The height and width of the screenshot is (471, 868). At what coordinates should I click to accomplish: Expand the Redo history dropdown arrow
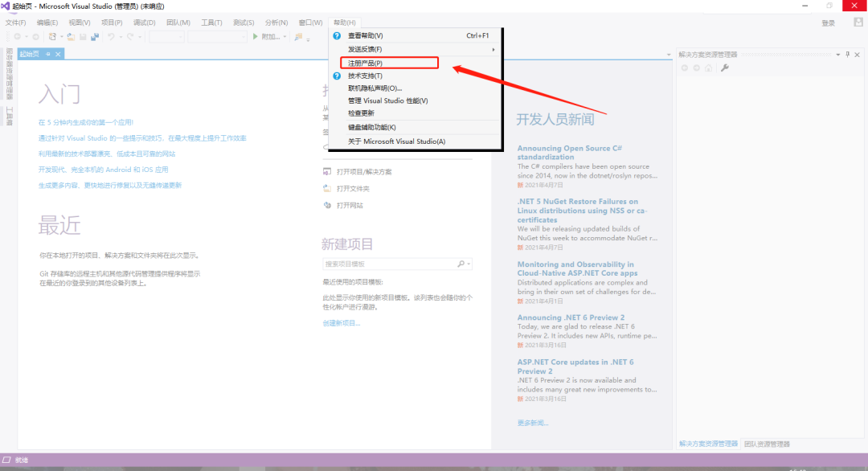coord(140,37)
